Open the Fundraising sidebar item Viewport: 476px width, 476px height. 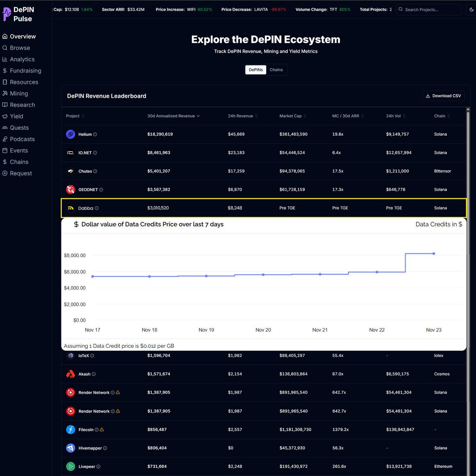coord(22,71)
